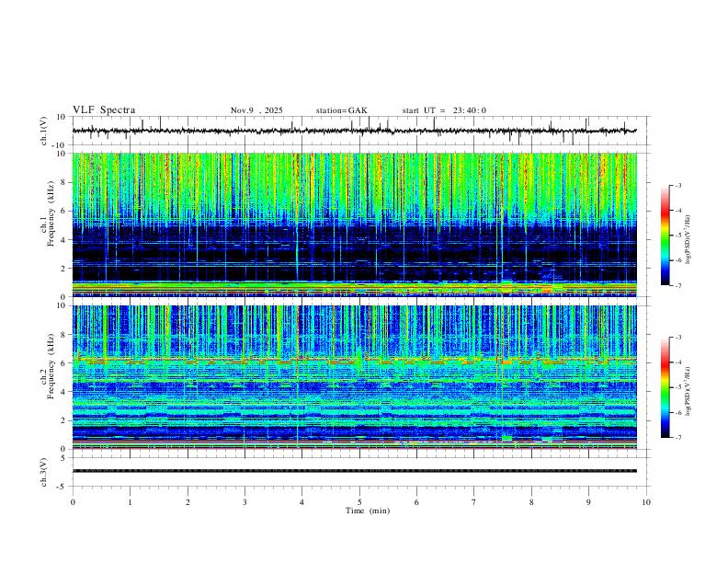Click the "station=GAK" label

click(341, 110)
